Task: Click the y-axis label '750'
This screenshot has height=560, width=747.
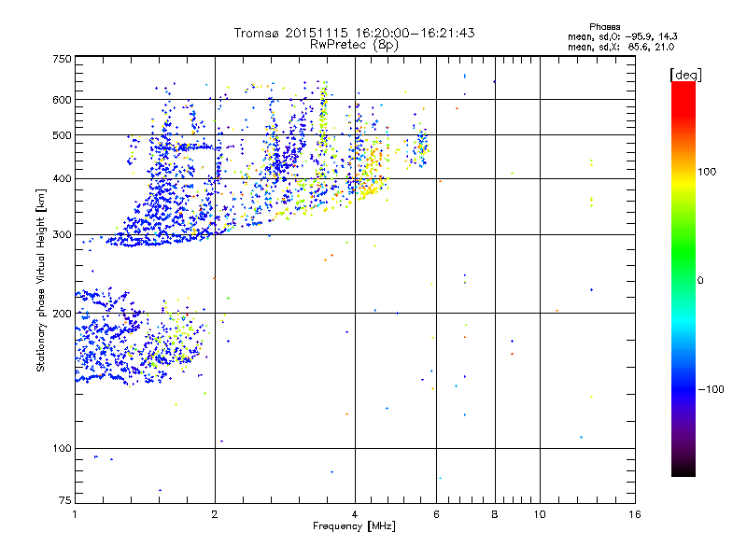Action: point(62,59)
